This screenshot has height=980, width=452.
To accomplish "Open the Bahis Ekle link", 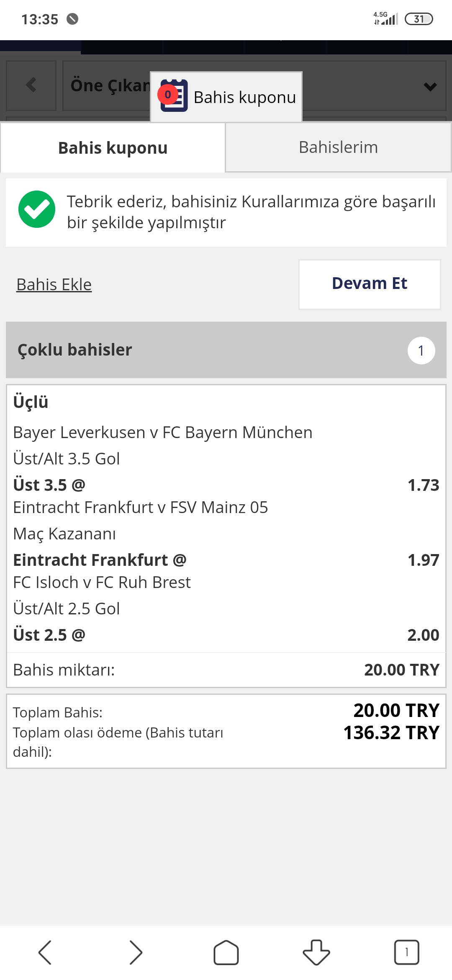I will (x=54, y=285).
